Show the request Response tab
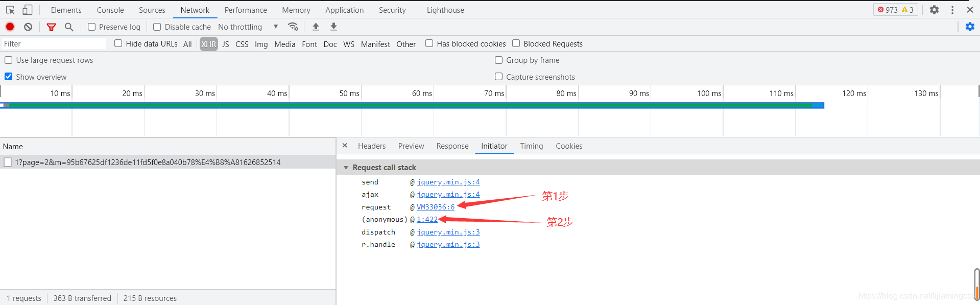The image size is (980, 305). (x=452, y=146)
